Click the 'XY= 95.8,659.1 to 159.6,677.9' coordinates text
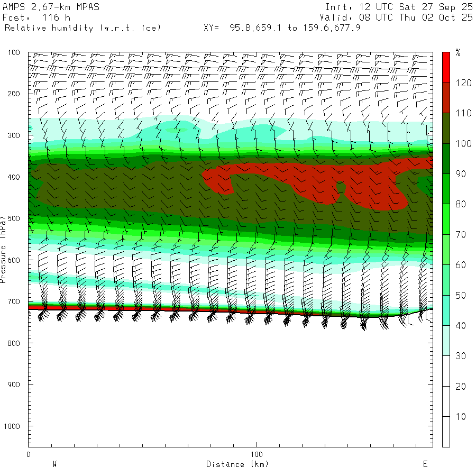The height and width of the screenshot is (476, 476). point(282,28)
